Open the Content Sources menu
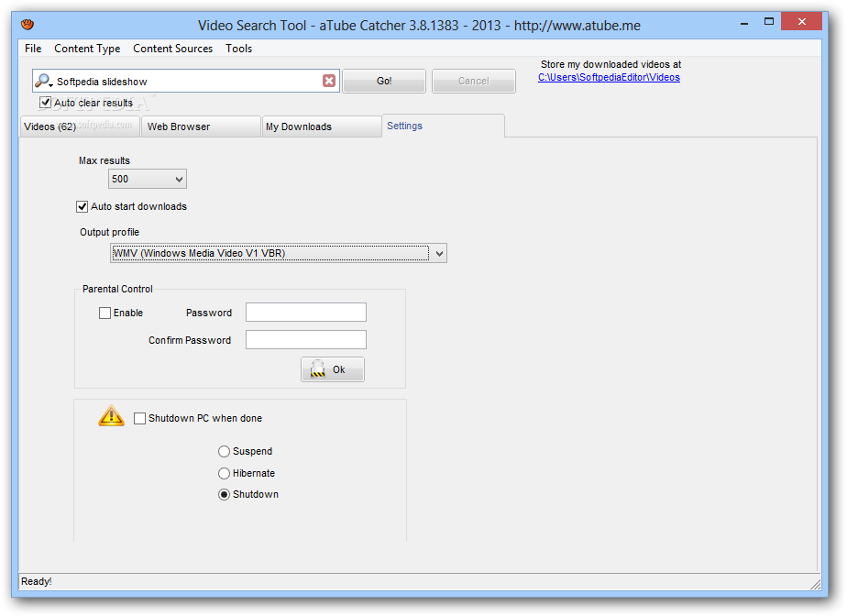Screen dimensions: 847x616 tap(173, 49)
